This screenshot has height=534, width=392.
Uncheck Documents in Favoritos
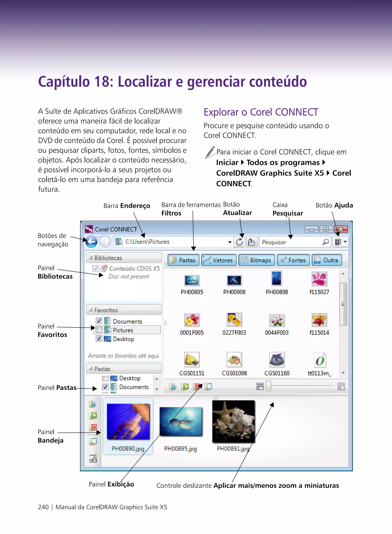(x=99, y=321)
